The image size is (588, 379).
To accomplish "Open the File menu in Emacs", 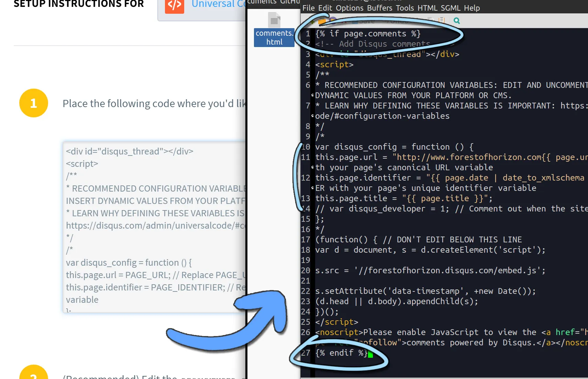I will tap(308, 8).
